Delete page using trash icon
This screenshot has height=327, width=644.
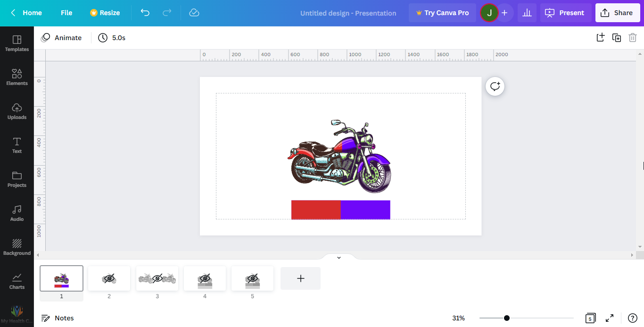(633, 38)
